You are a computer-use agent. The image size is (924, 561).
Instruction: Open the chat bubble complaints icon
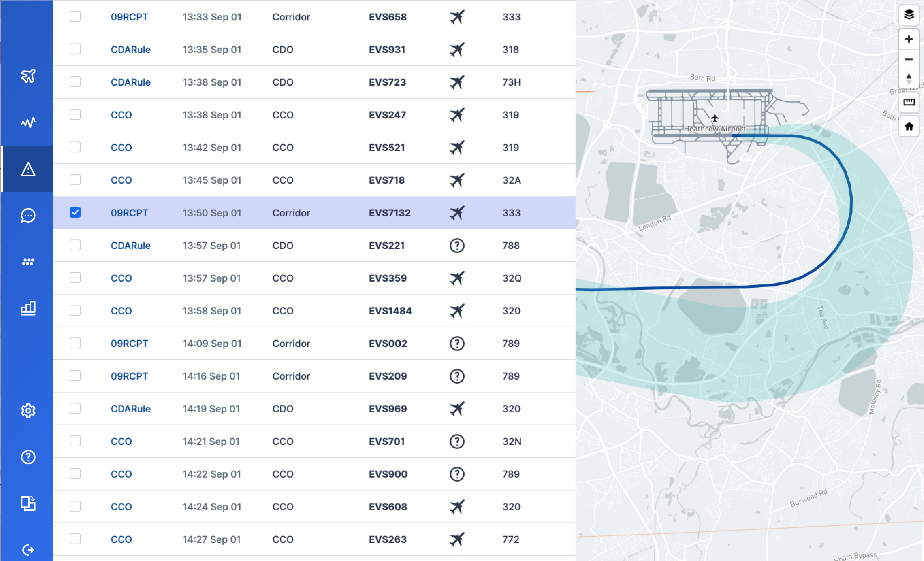coord(28,215)
